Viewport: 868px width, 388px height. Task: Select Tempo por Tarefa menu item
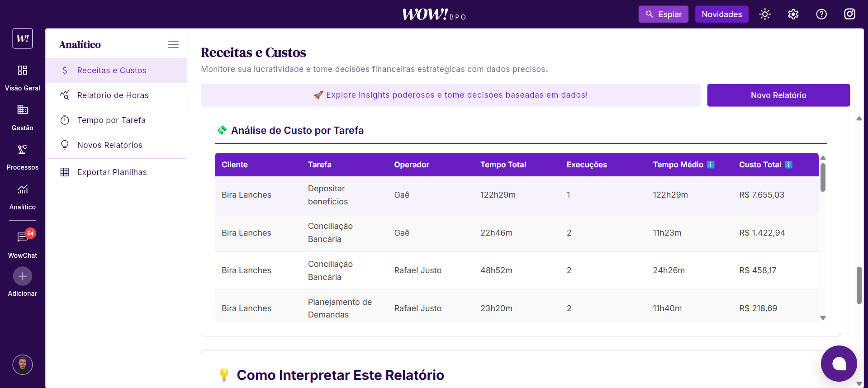[x=111, y=120]
